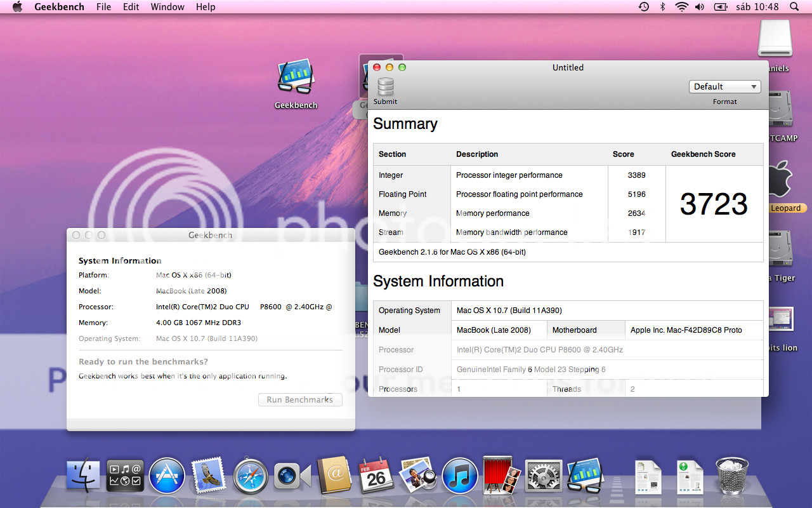The width and height of the screenshot is (812, 508).
Task: Open Spotlight search magnifier
Action: point(794,6)
